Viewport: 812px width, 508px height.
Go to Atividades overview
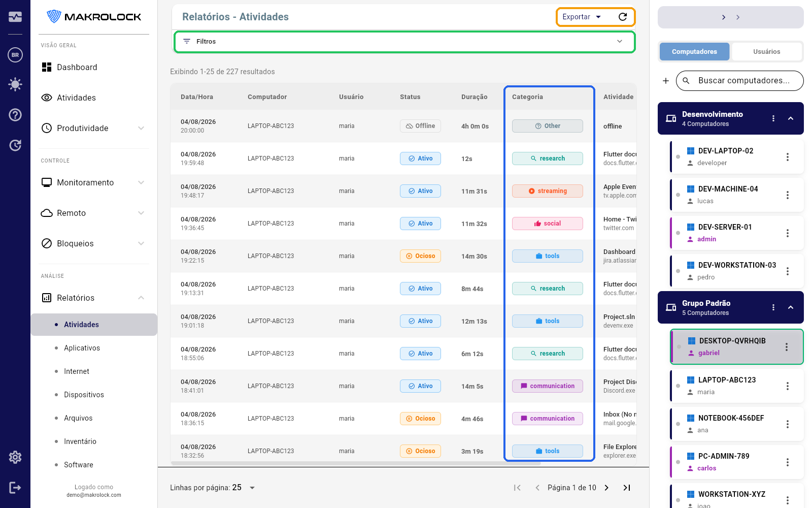(x=94, y=98)
